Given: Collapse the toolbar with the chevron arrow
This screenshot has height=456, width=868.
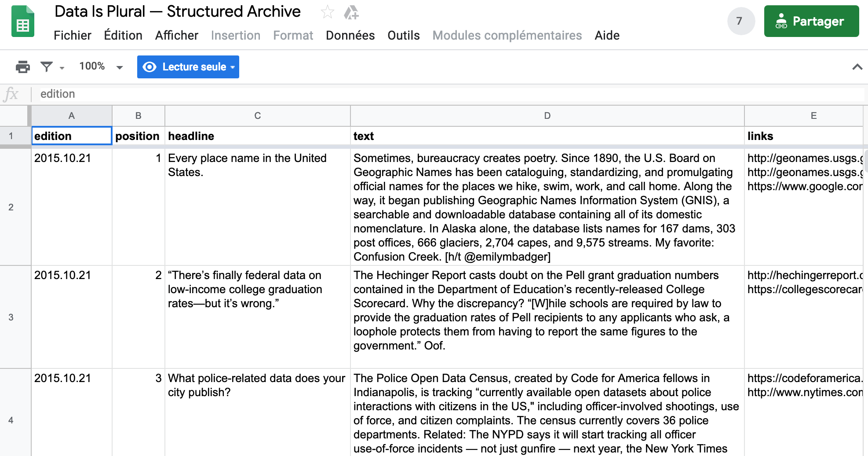Looking at the screenshot, I should [x=857, y=67].
